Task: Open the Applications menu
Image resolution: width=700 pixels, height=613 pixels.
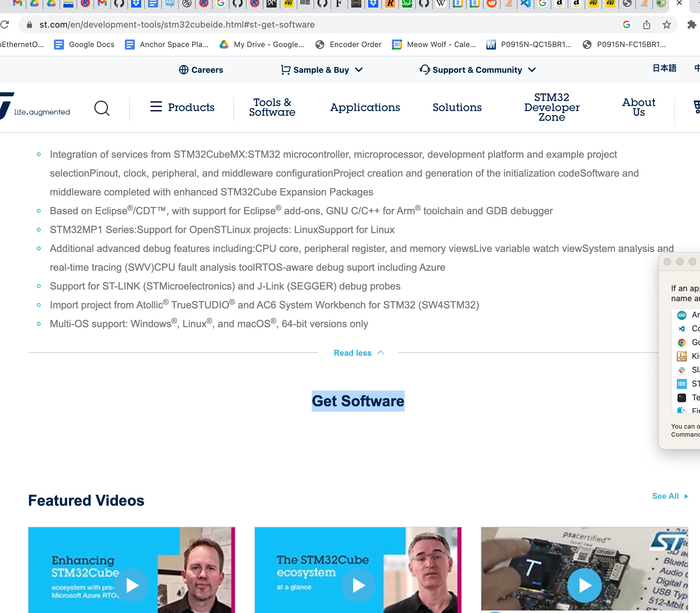Action: 365,107
